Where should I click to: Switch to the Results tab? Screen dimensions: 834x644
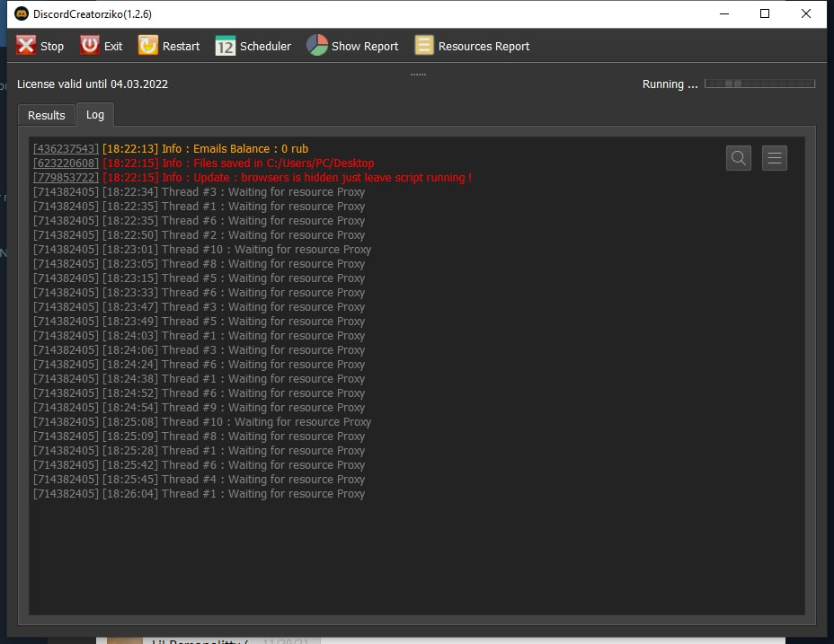pyautogui.click(x=46, y=115)
